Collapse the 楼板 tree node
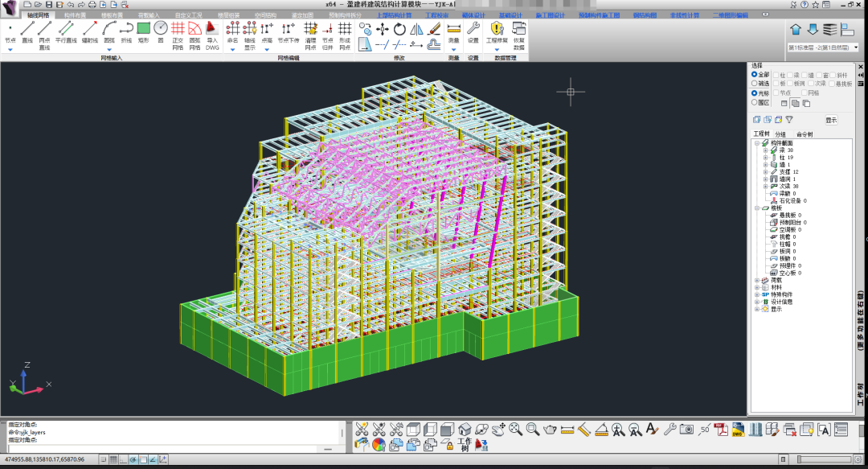Image resolution: width=868 pixels, height=469 pixels. (x=757, y=208)
